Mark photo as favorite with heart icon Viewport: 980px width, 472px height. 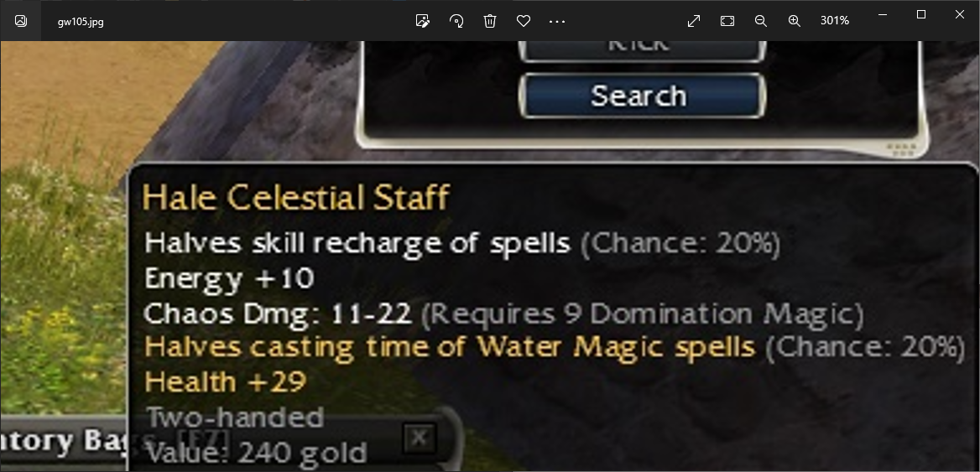(524, 21)
